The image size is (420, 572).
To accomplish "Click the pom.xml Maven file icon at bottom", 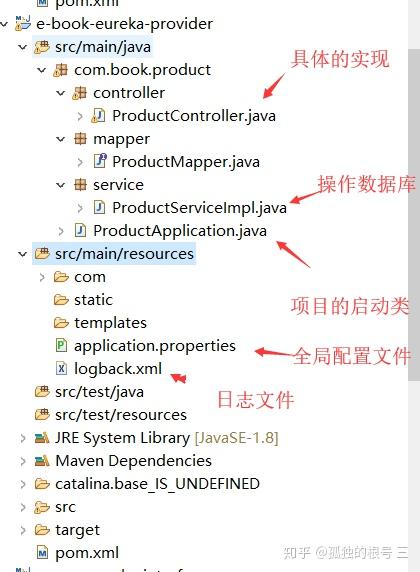I will click(x=42, y=553).
